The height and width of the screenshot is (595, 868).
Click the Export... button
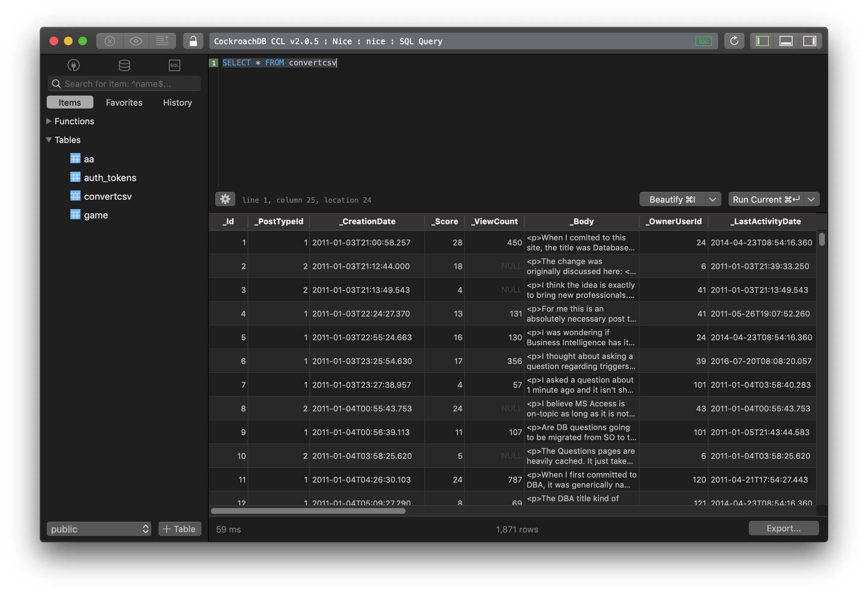[x=784, y=528]
